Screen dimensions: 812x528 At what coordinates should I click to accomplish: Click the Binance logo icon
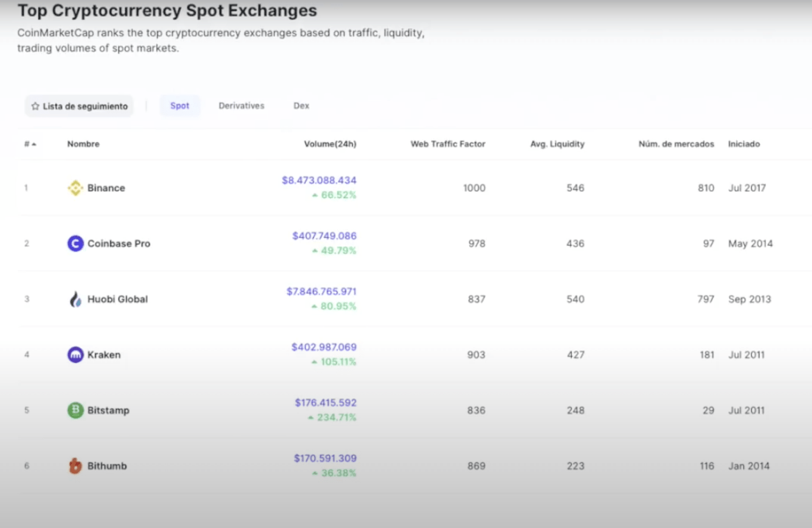pyautogui.click(x=75, y=188)
